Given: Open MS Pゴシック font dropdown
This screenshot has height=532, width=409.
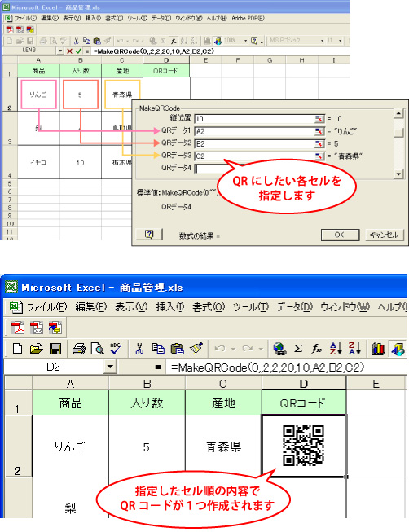Looking at the screenshot, I should 322,41.
